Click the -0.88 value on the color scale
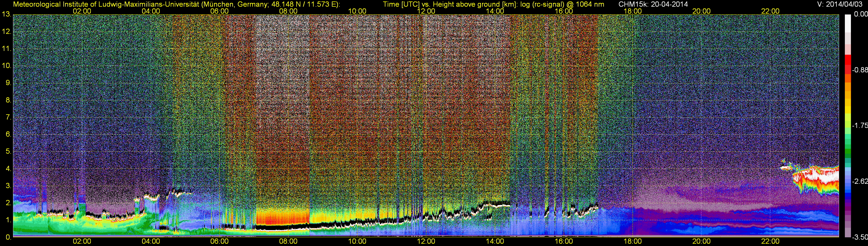Viewport: 868px width, 246px height. (x=860, y=70)
